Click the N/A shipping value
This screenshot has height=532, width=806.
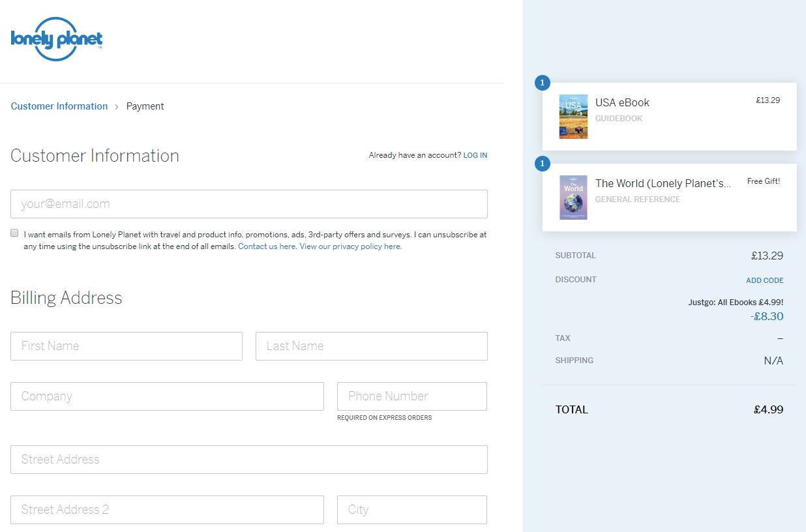(773, 361)
